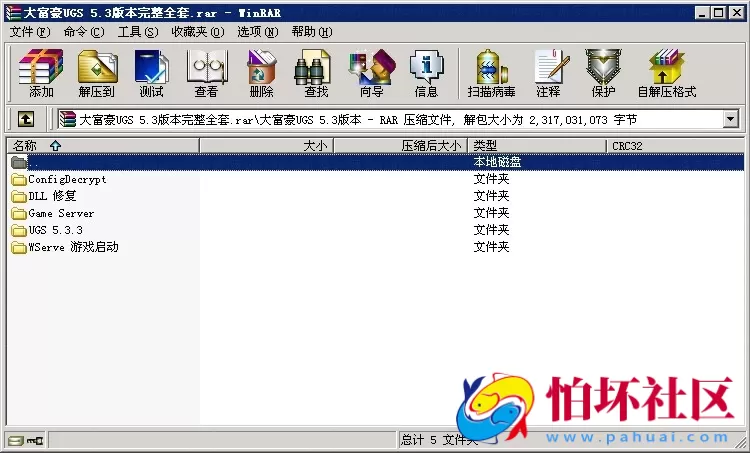Select the ConfigDecrypt folder name
This screenshot has height=453, width=750.
pyautogui.click(x=67, y=179)
